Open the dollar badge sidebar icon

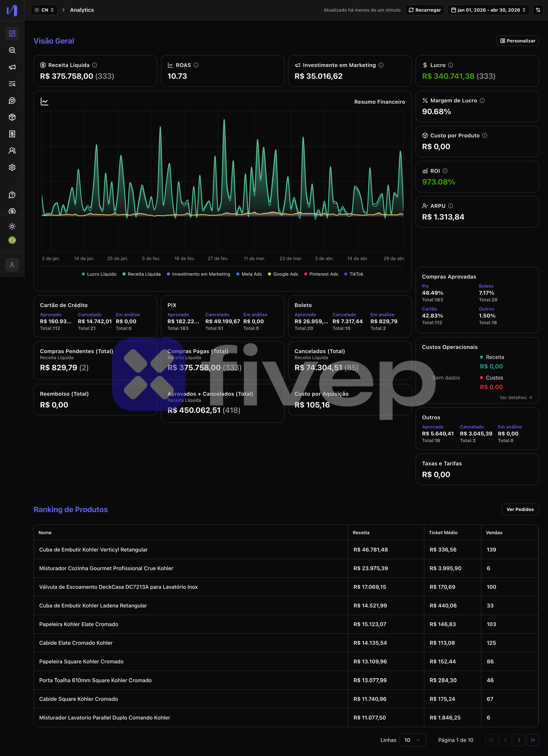(x=12, y=211)
